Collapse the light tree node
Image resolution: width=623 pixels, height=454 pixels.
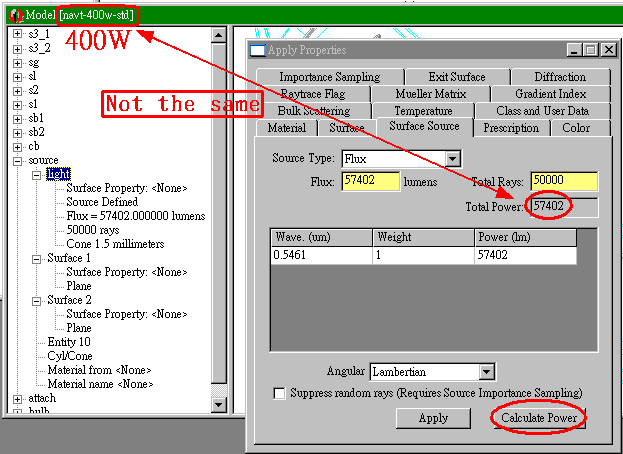[36, 175]
